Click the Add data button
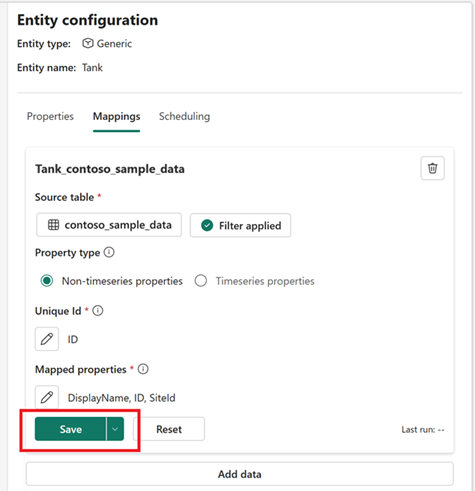475x491 pixels. coord(240,474)
